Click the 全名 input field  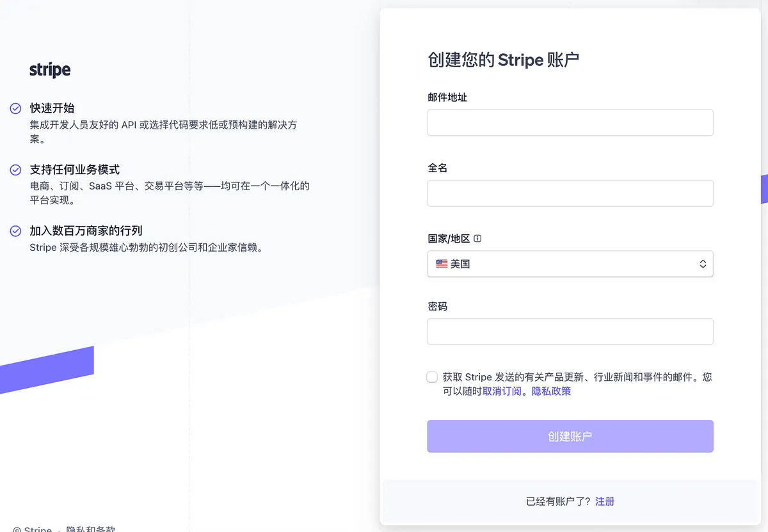(x=570, y=193)
